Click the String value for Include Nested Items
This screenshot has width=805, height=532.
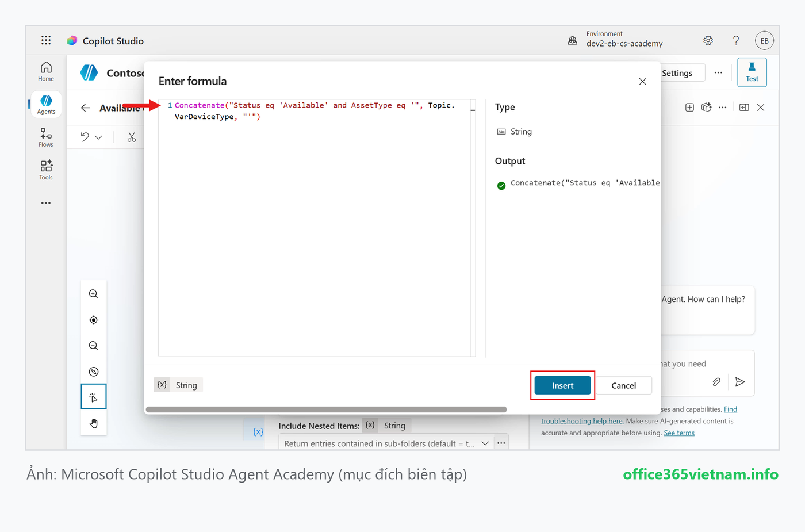394,426
